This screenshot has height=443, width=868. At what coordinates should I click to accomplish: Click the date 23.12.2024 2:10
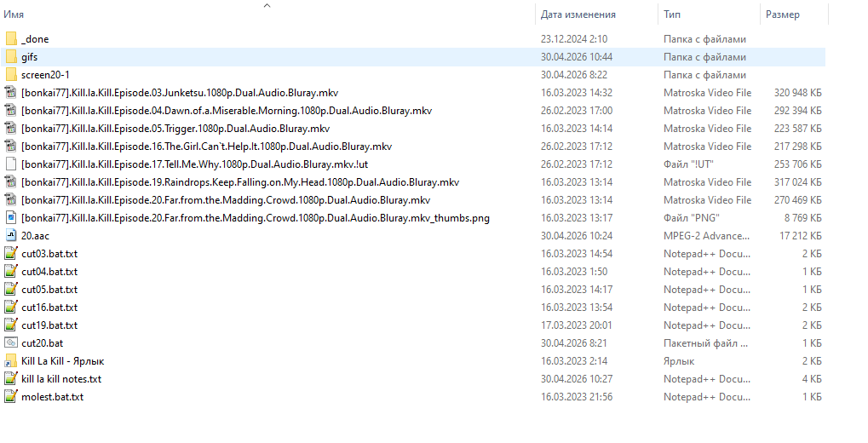(x=574, y=39)
